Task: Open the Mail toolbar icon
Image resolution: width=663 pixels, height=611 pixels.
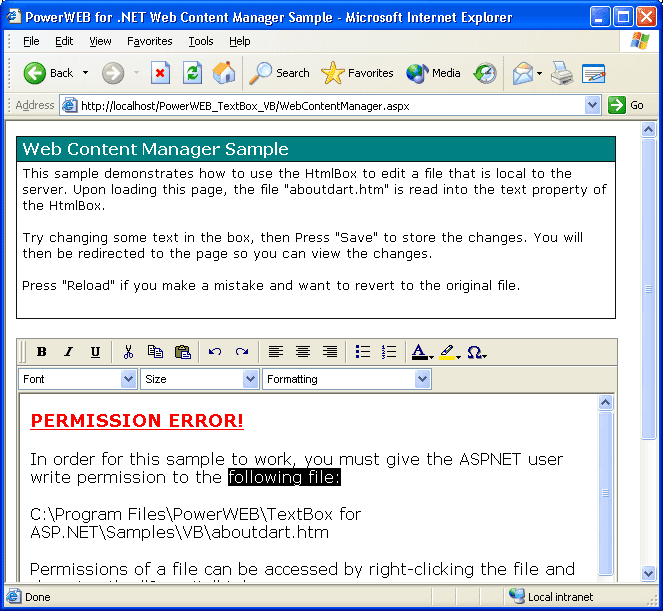Action: tap(523, 73)
